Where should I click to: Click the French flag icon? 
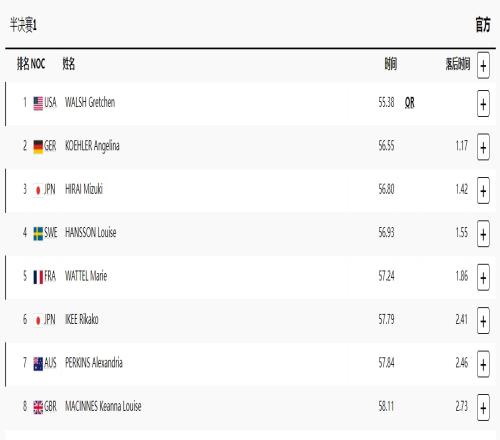38,277
